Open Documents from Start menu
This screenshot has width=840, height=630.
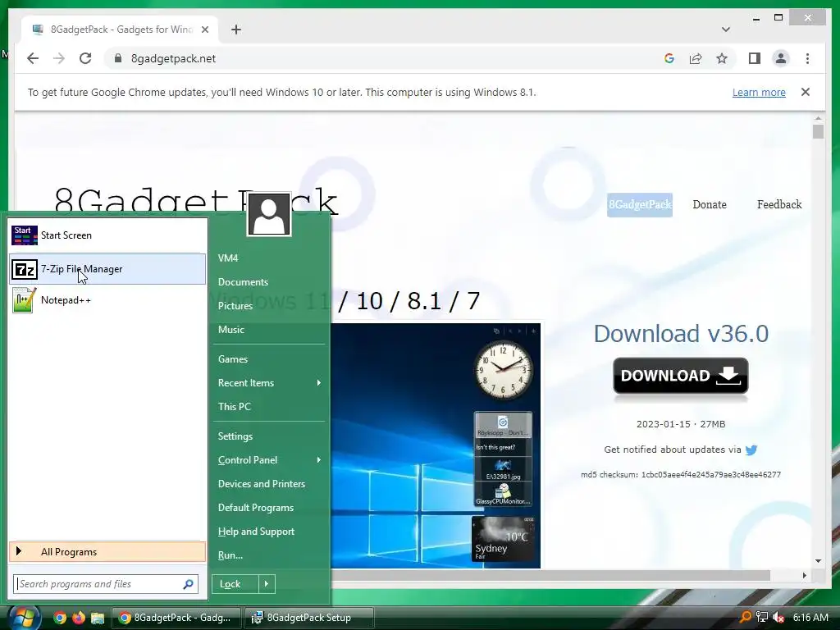point(243,282)
